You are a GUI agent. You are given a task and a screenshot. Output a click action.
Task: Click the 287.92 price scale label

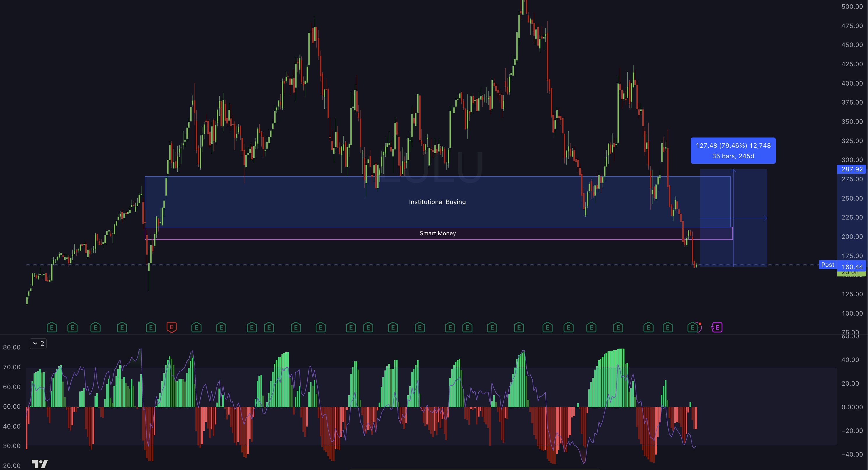pyautogui.click(x=852, y=169)
